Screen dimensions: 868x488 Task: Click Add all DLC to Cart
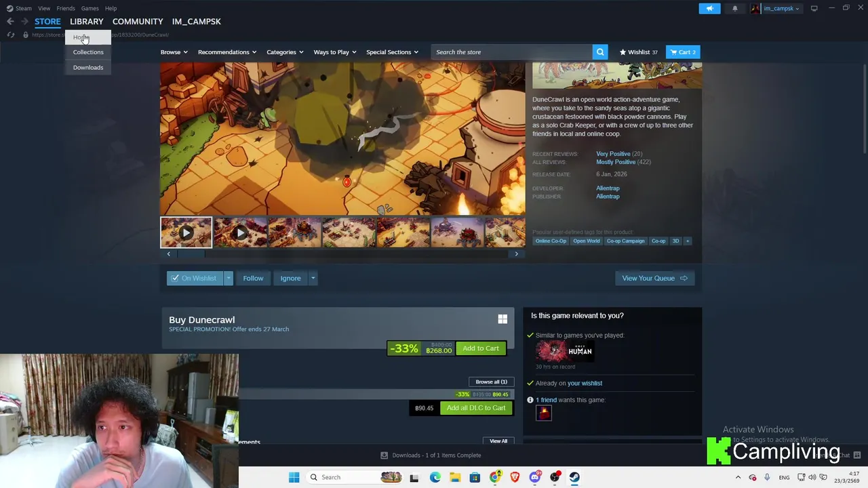pos(476,408)
